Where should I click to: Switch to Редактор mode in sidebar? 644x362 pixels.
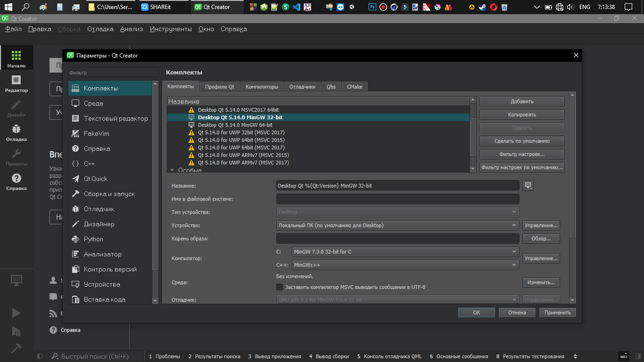tap(17, 83)
